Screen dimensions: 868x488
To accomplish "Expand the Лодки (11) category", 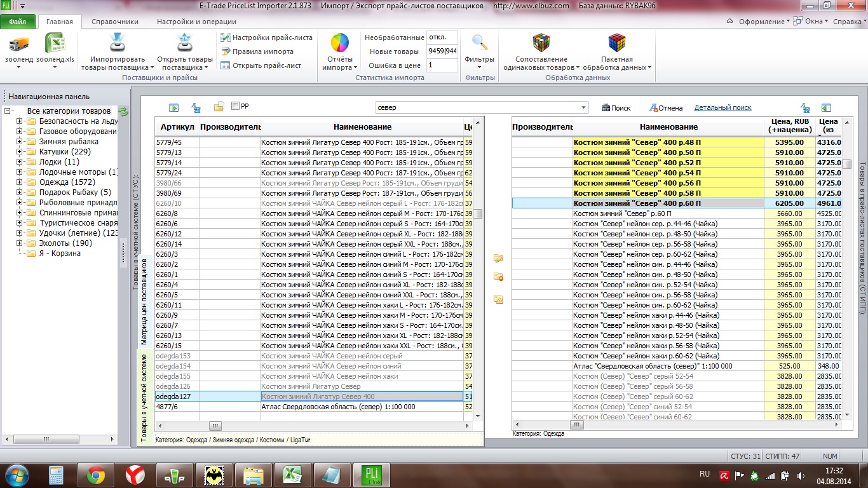I will point(19,162).
